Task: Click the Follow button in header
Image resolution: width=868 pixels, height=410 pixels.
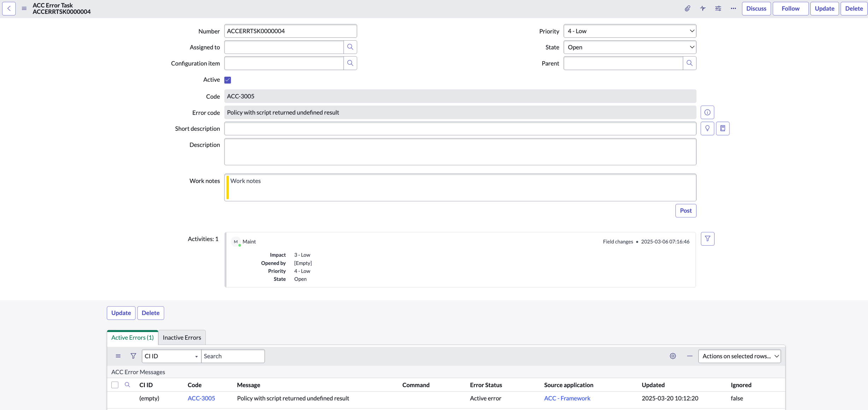Action: [790, 8]
